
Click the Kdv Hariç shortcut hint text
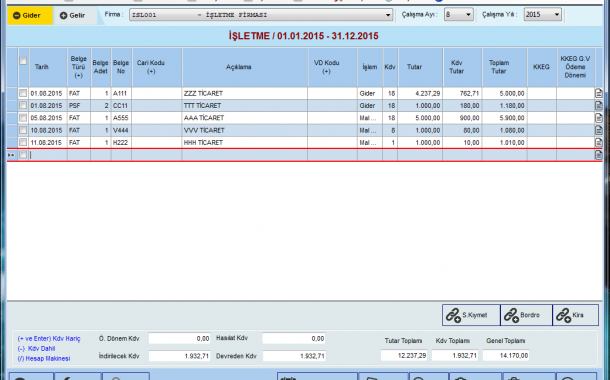[49, 339]
